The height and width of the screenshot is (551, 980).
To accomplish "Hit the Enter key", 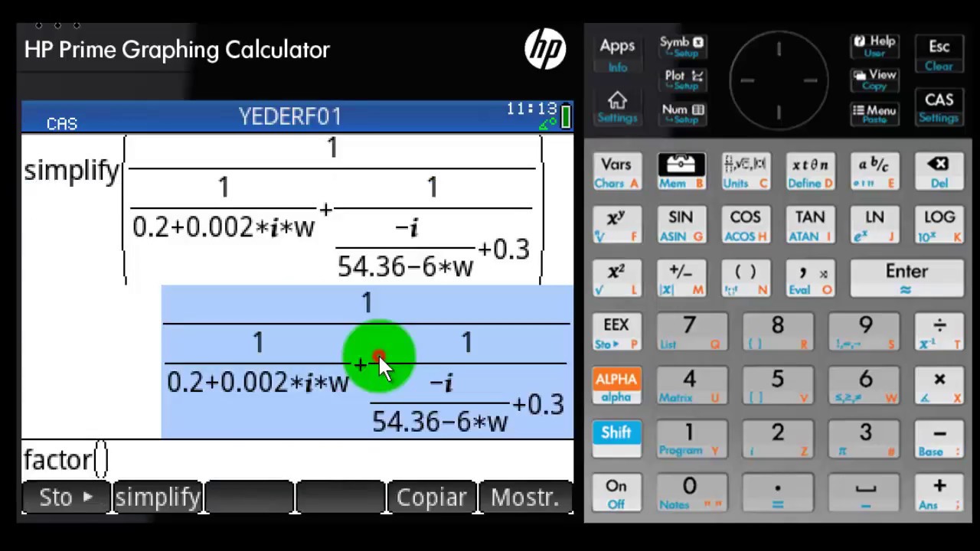I will (906, 279).
